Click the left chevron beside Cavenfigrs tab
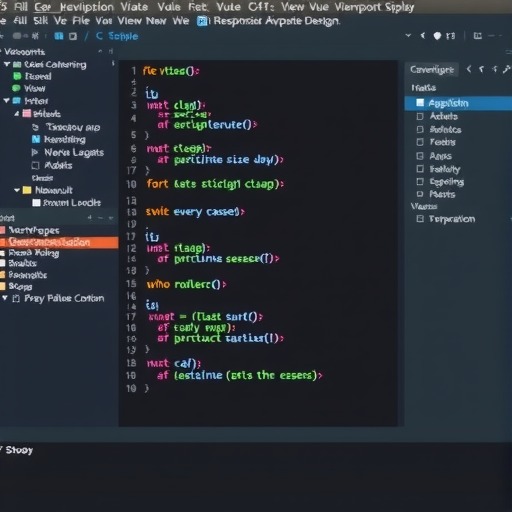The image size is (512, 512). click(x=469, y=69)
